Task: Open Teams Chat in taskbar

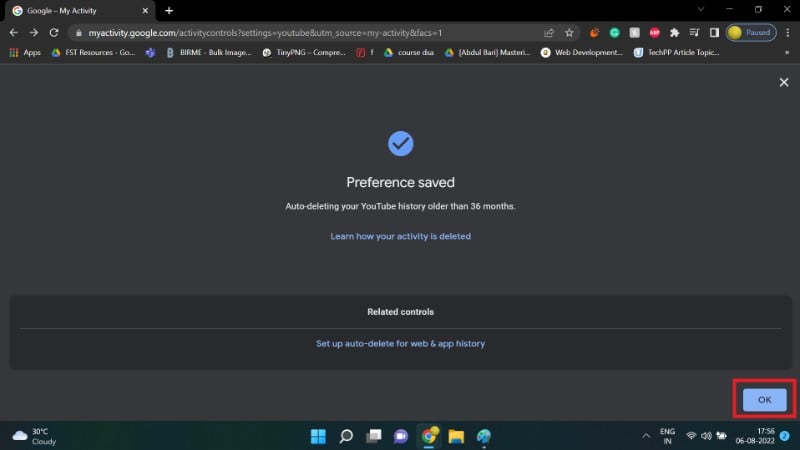Action: [401, 436]
